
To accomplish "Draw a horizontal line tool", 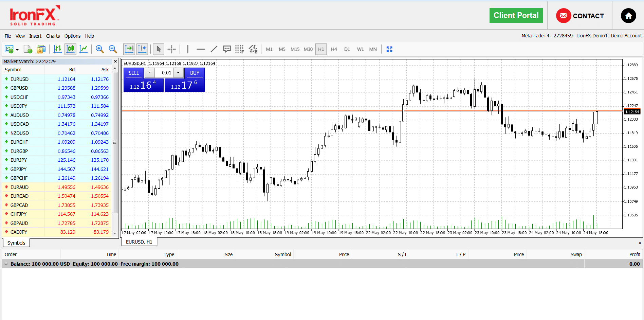I will [x=201, y=49].
